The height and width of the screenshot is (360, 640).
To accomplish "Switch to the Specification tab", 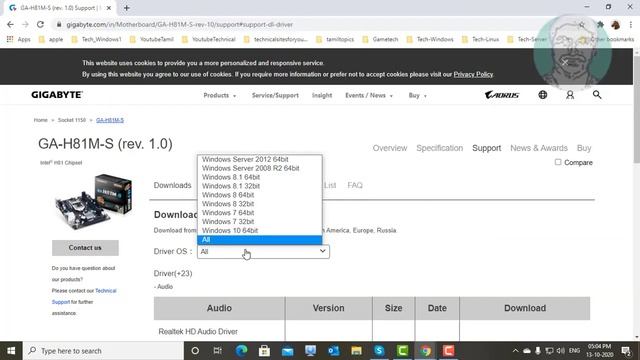I will (x=440, y=148).
